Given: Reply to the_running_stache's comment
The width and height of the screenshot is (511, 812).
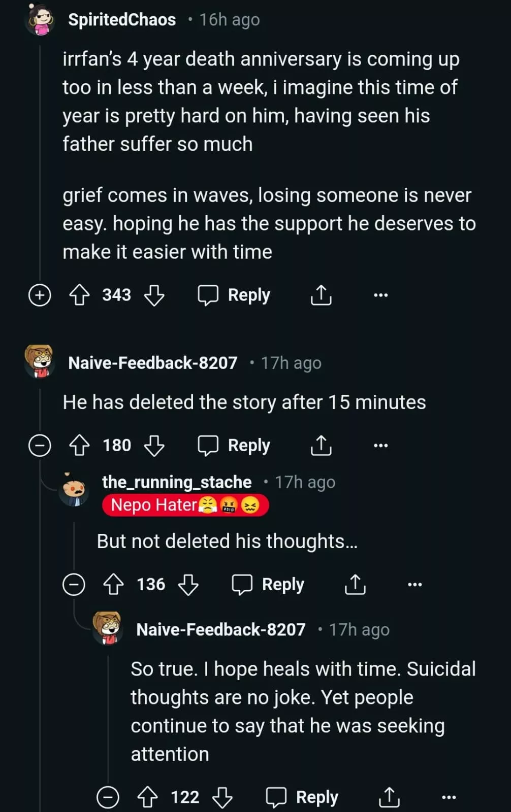Looking at the screenshot, I should point(268,585).
